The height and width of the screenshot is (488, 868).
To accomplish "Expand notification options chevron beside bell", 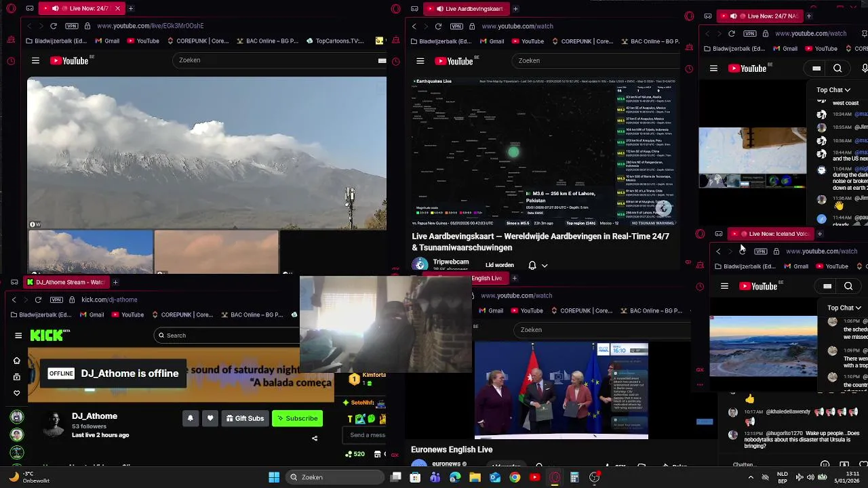I will pos(544,266).
